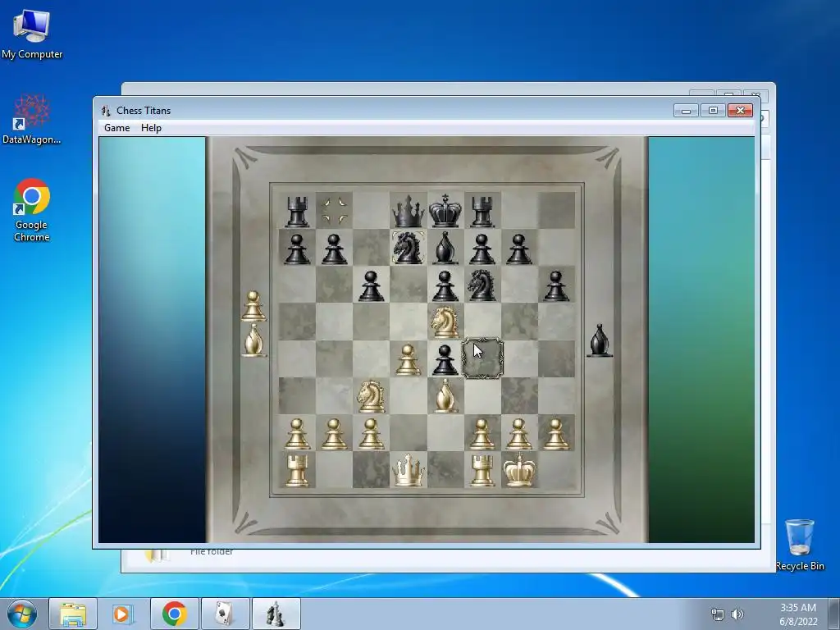Minimize the Chess Titans window
Viewport: 840px width, 630px height.
tap(687, 111)
